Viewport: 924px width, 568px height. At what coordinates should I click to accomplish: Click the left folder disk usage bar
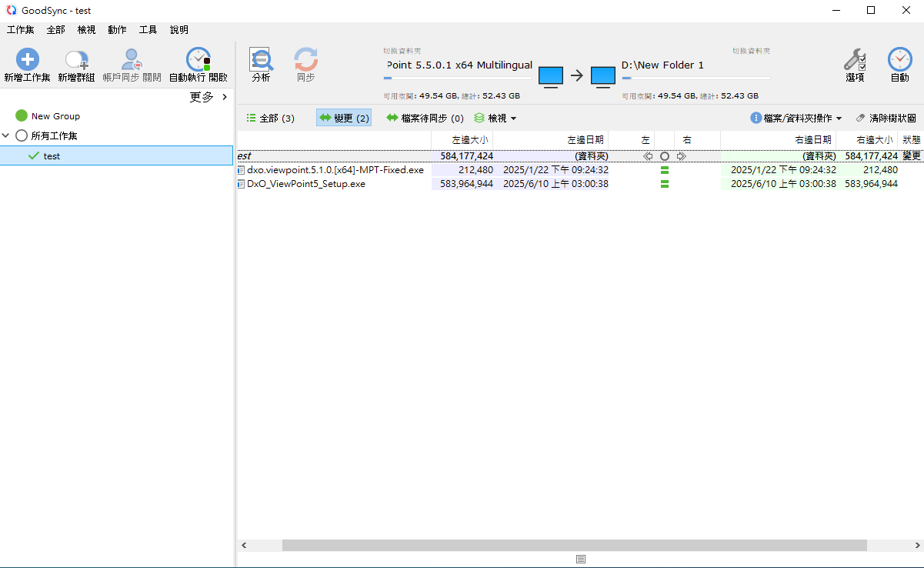(458, 78)
